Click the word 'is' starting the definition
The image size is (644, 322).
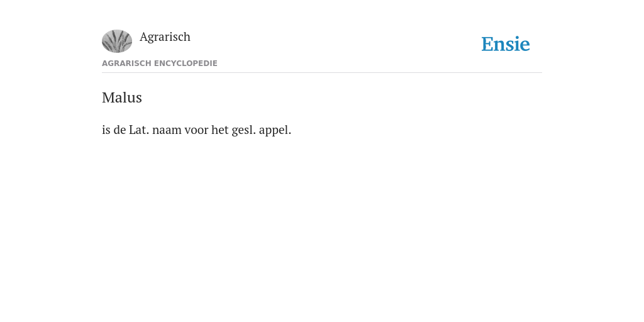(x=106, y=130)
